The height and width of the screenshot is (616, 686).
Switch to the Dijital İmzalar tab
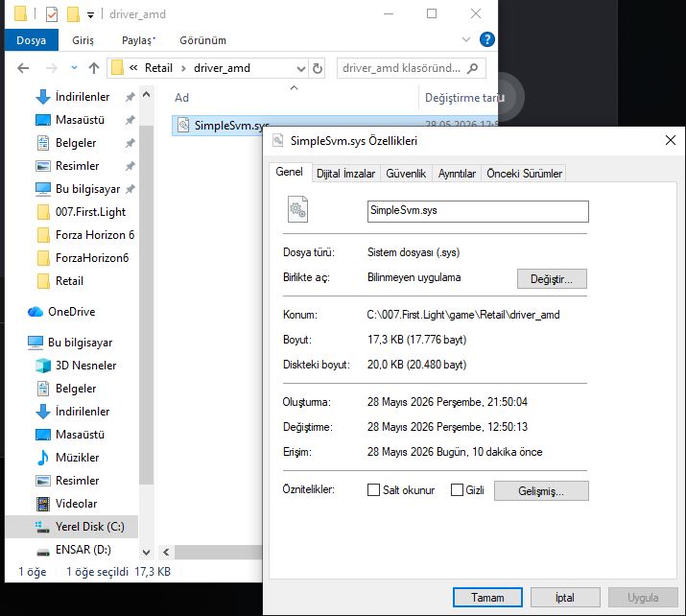point(345,174)
